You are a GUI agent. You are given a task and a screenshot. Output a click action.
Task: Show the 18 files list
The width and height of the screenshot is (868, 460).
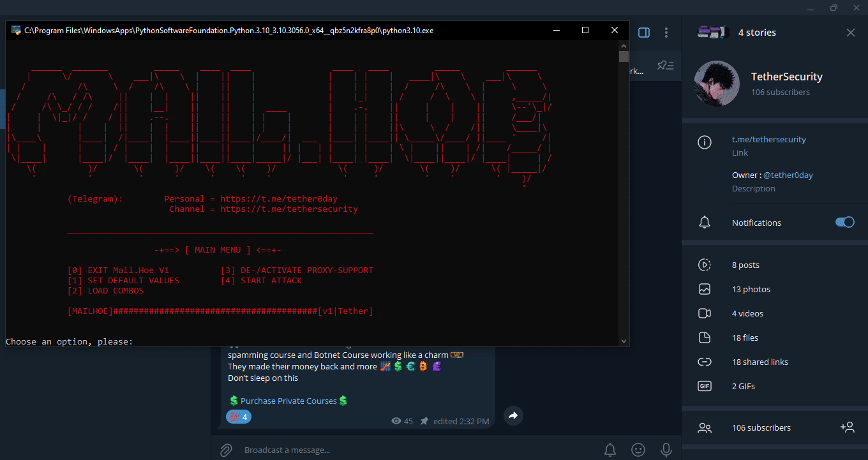coord(745,338)
